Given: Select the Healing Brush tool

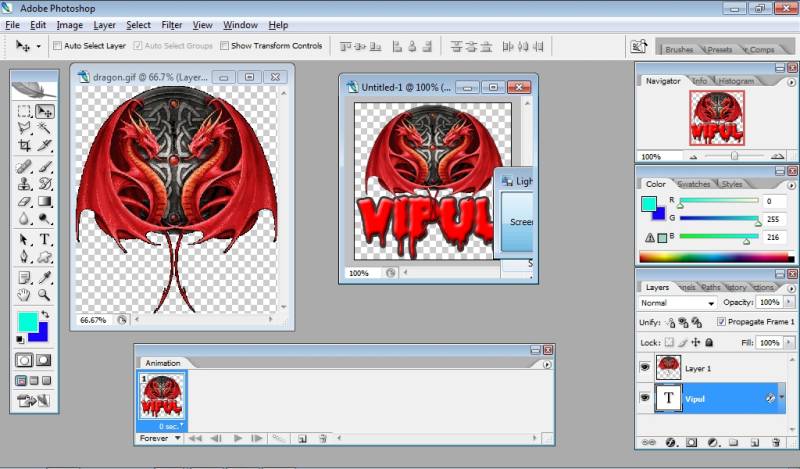Looking at the screenshot, I should (x=24, y=166).
